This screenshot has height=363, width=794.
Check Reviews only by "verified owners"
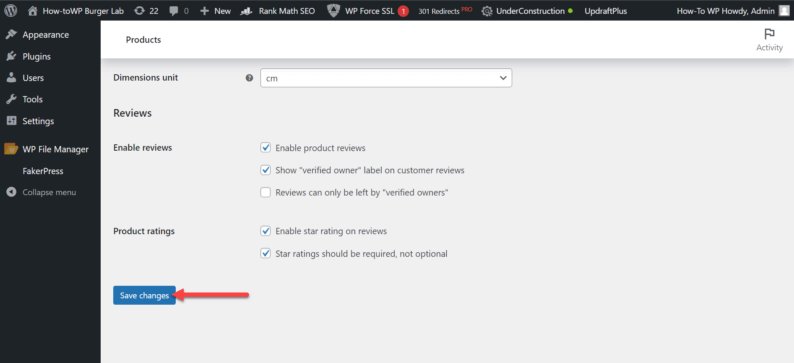tap(265, 192)
